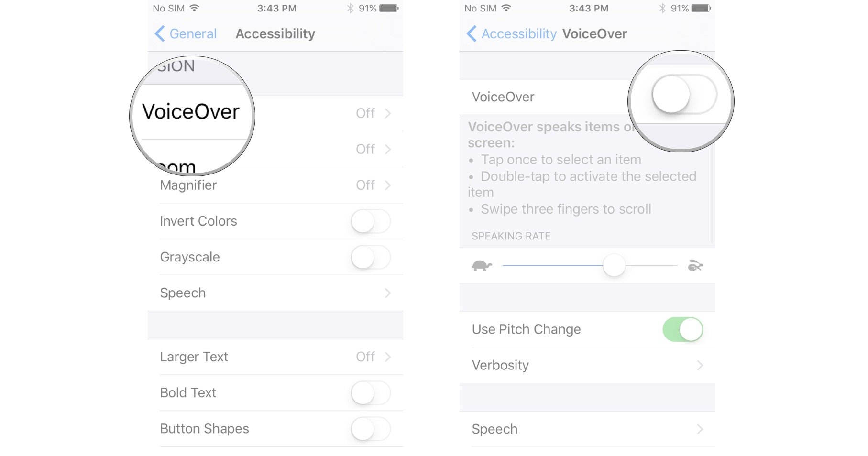Click the Speaking Rate slider knob

pyautogui.click(x=614, y=265)
